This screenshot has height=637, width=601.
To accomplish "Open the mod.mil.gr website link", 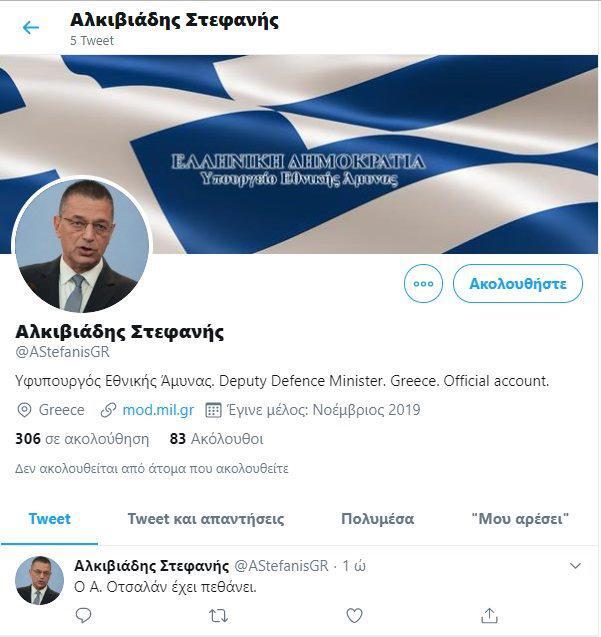I will tap(158, 410).
